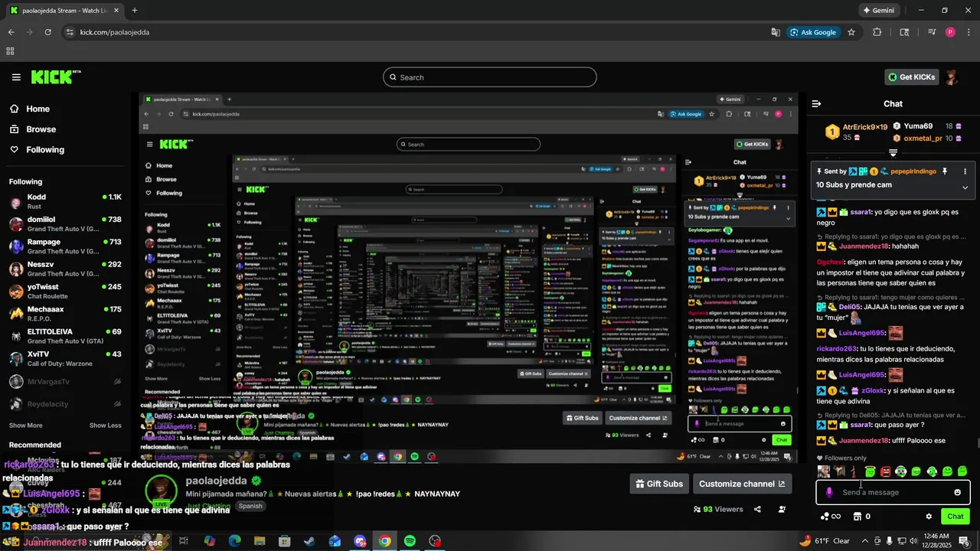
Task: Click username oxmetal_pr in leaderboard
Action: tap(923, 139)
